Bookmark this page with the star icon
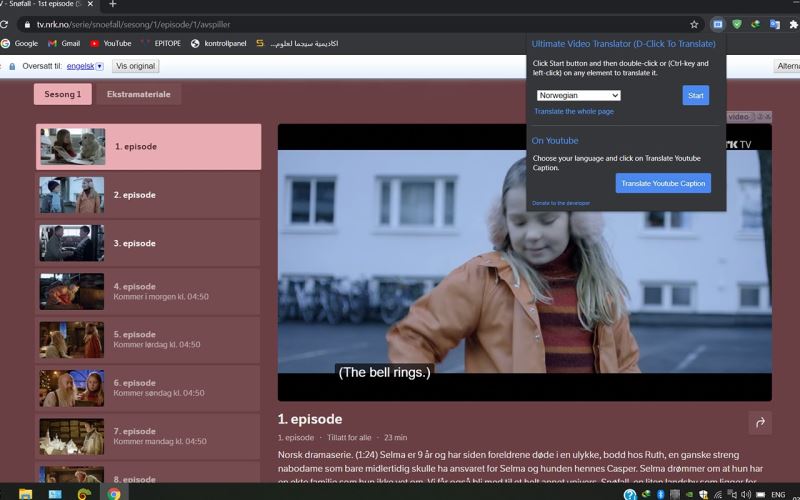Viewport: 800px width, 500px height. tap(694, 24)
